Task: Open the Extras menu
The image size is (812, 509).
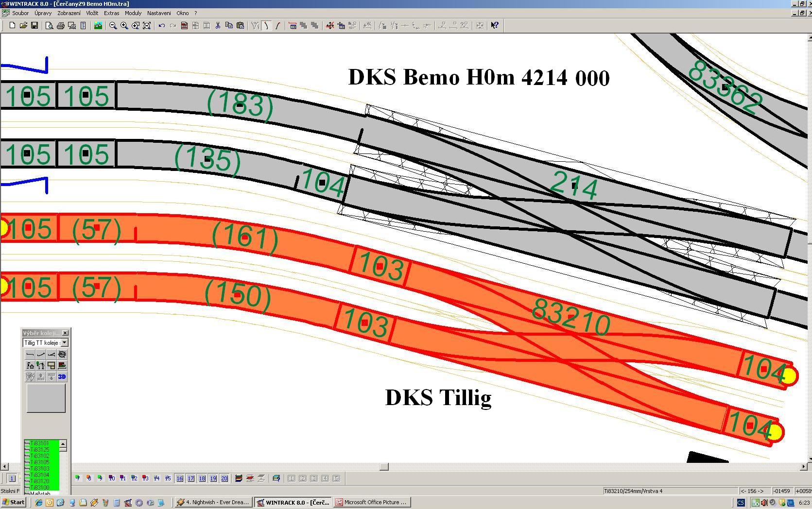Action: [x=111, y=13]
